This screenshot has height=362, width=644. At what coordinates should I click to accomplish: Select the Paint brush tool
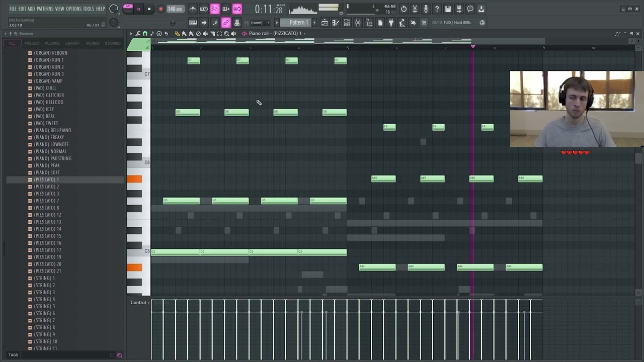tap(184, 33)
